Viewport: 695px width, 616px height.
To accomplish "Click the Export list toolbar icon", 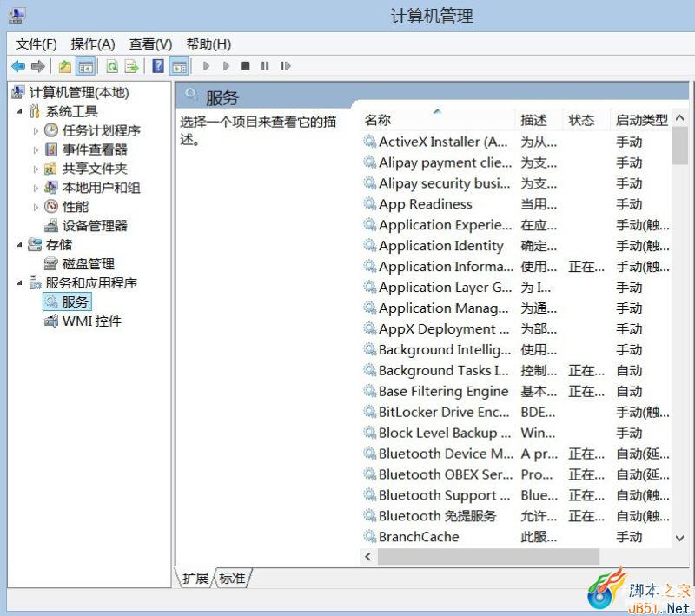I will point(132,67).
